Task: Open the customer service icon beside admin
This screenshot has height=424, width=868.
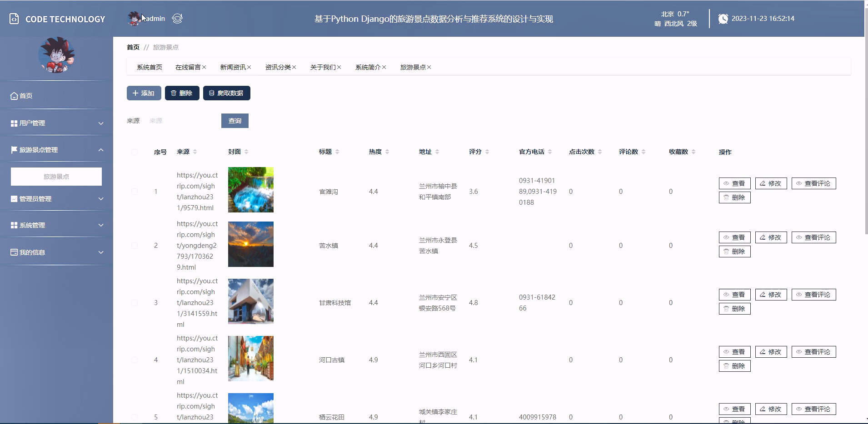Action: [177, 18]
